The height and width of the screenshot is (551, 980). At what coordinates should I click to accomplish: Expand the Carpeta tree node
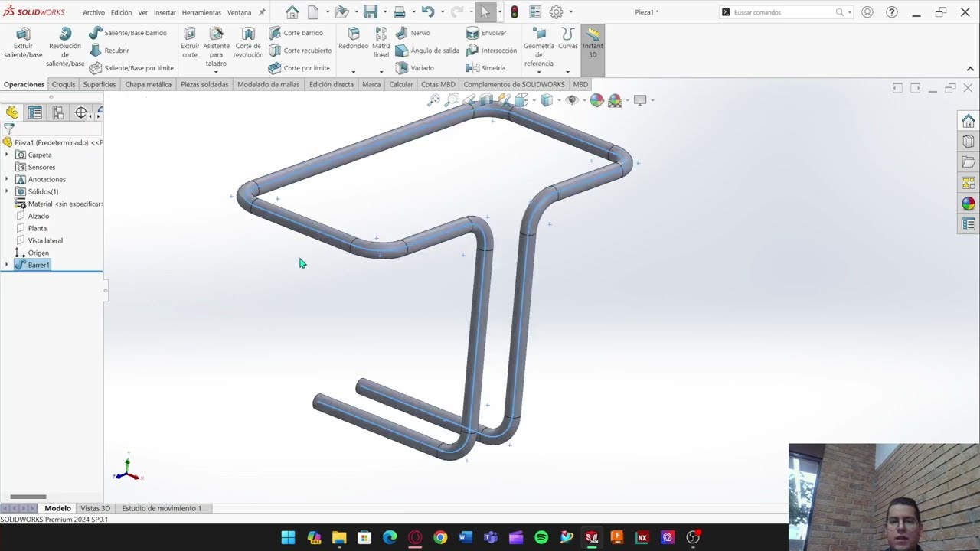(x=7, y=155)
